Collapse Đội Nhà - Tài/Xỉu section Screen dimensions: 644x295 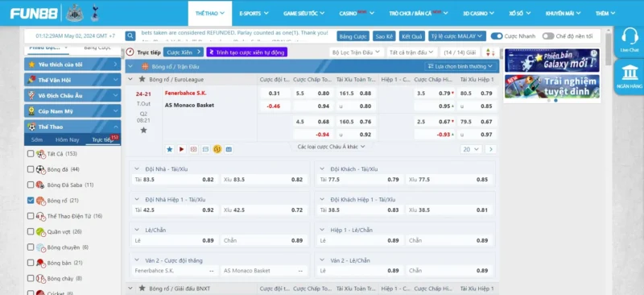point(137,168)
